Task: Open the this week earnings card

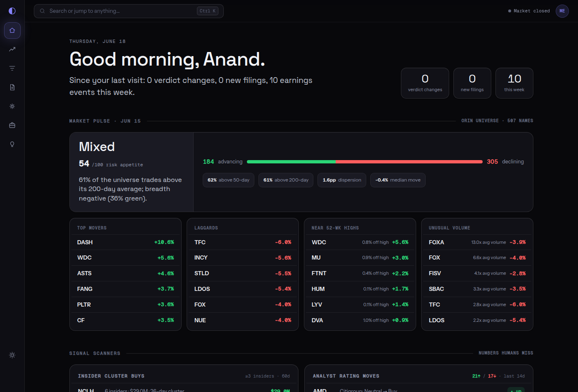Action: click(x=514, y=83)
